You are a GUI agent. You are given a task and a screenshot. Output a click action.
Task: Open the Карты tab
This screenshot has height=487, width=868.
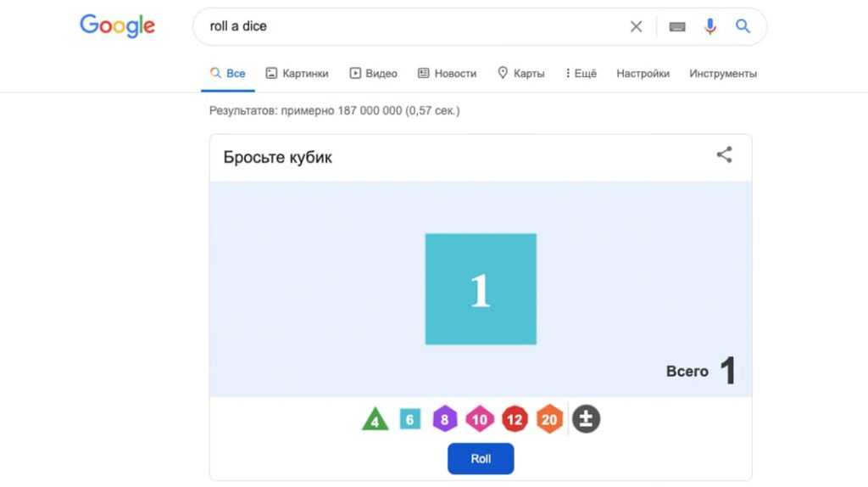pyautogui.click(x=520, y=74)
